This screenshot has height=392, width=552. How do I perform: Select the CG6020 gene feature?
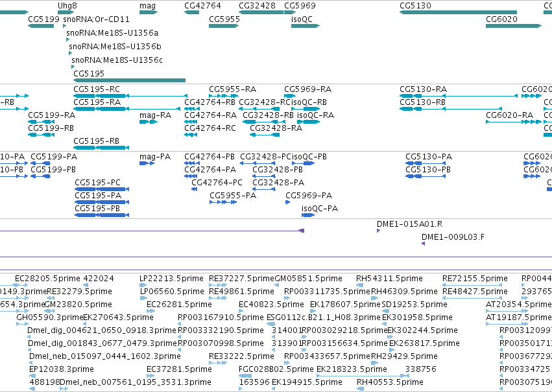[514, 26]
